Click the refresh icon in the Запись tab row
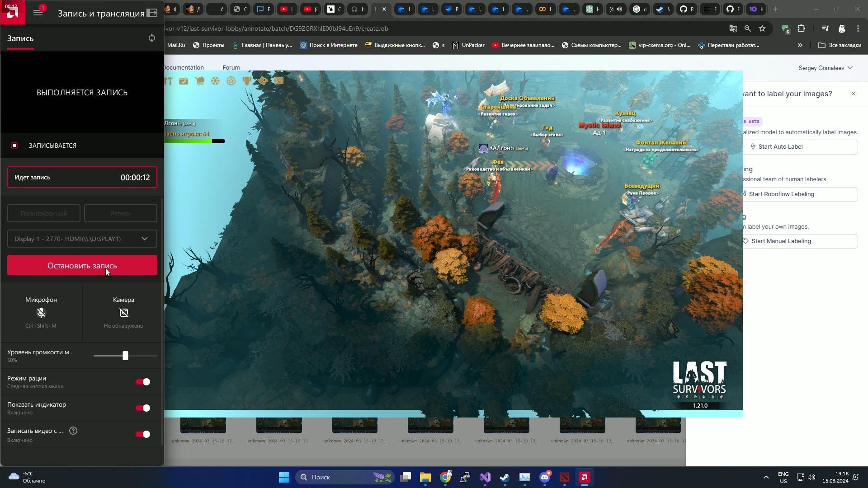 (152, 38)
